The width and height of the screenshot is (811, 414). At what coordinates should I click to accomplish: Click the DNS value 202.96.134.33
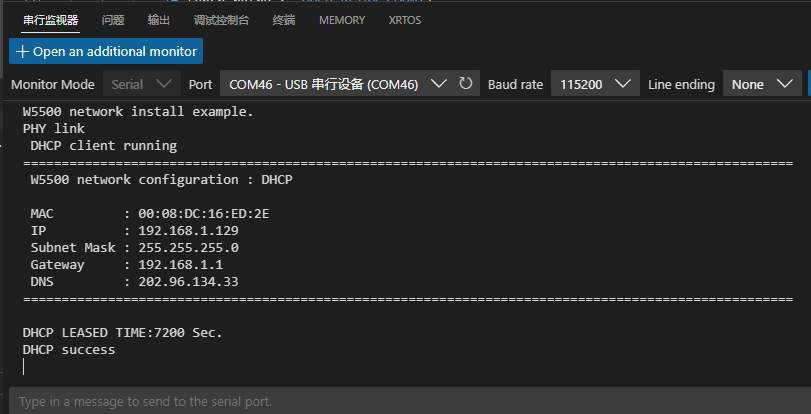coord(188,282)
